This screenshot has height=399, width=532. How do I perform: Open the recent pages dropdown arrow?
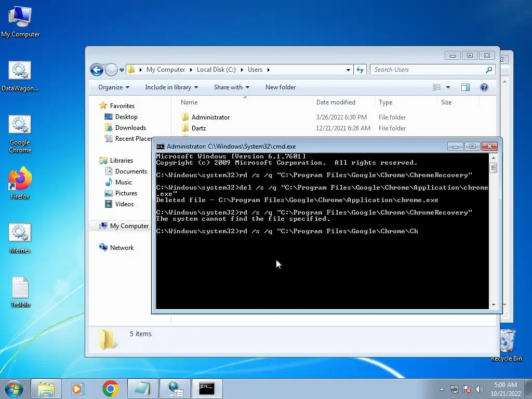(x=122, y=70)
